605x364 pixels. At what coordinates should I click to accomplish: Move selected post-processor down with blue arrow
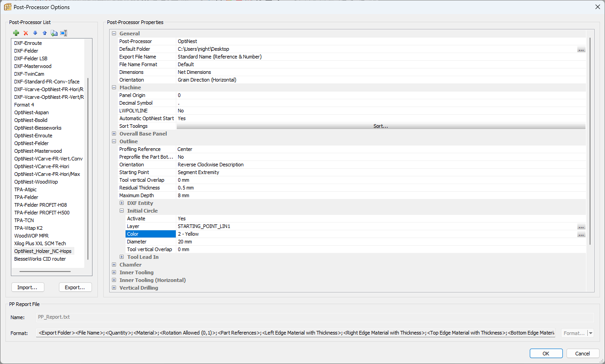tap(35, 33)
